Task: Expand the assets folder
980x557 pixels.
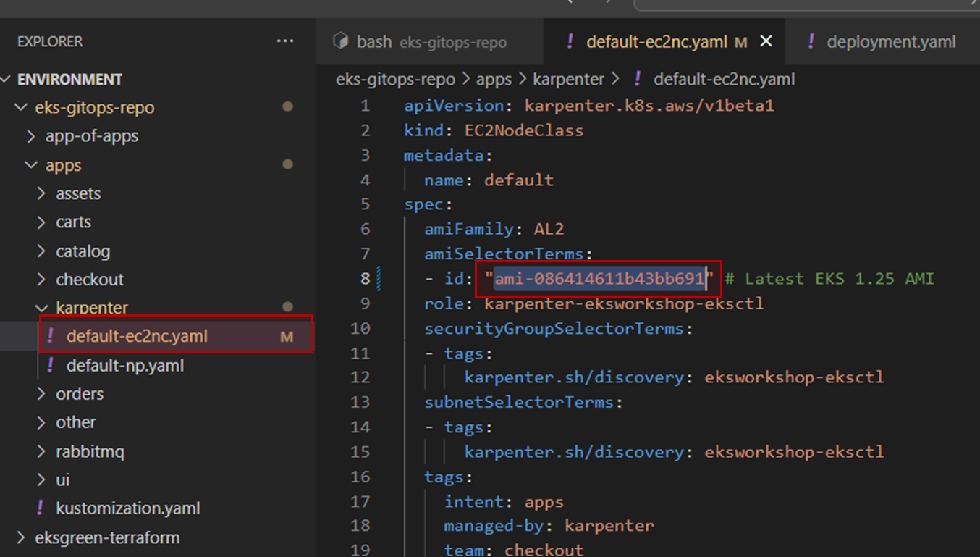Action: click(x=78, y=193)
